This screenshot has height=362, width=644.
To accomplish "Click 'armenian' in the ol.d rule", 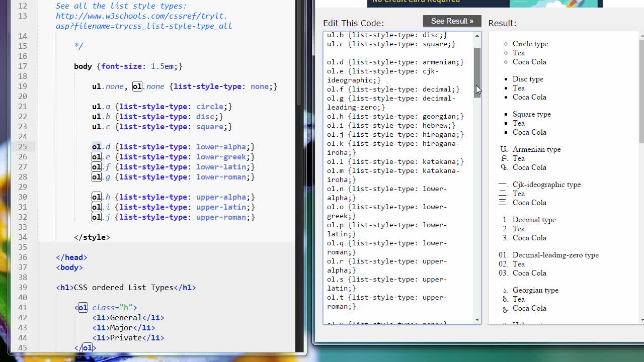I will tap(439, 62).
